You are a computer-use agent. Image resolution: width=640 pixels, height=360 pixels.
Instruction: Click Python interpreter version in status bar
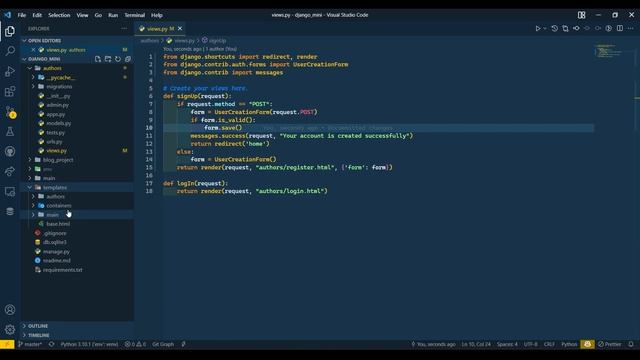pos(89,344)
